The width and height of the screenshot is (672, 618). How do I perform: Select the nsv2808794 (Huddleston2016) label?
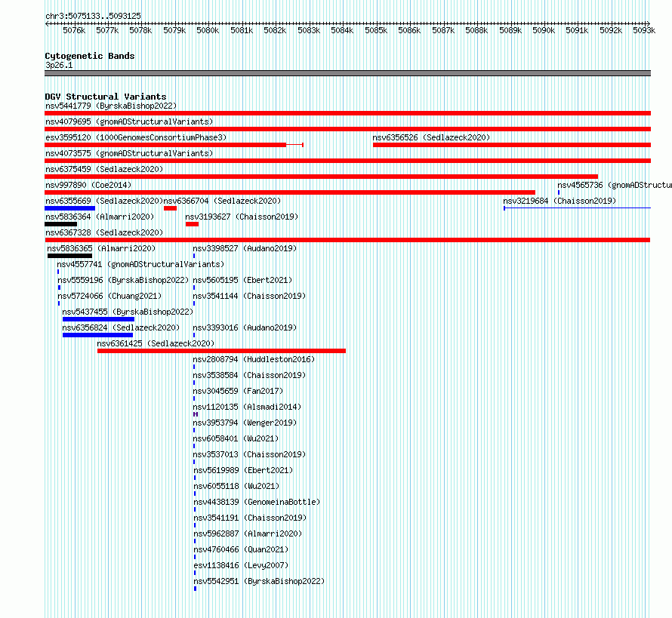tap(254, 359)
